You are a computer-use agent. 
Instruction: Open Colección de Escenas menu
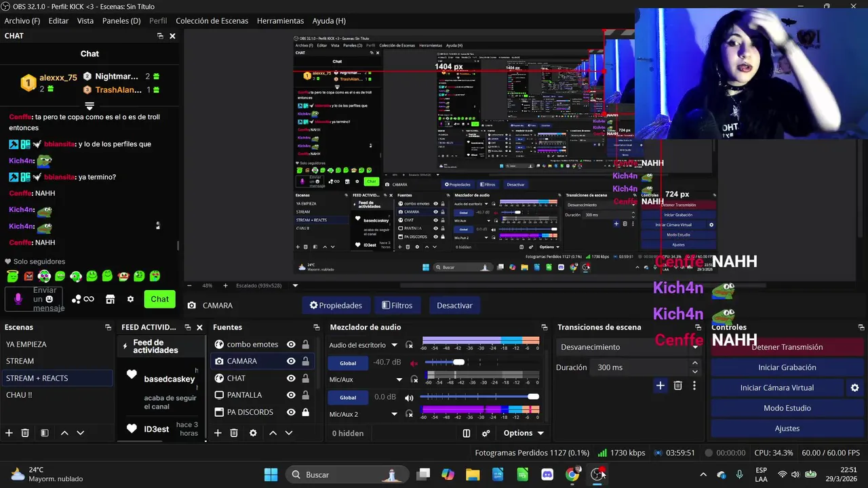point(212,21)
